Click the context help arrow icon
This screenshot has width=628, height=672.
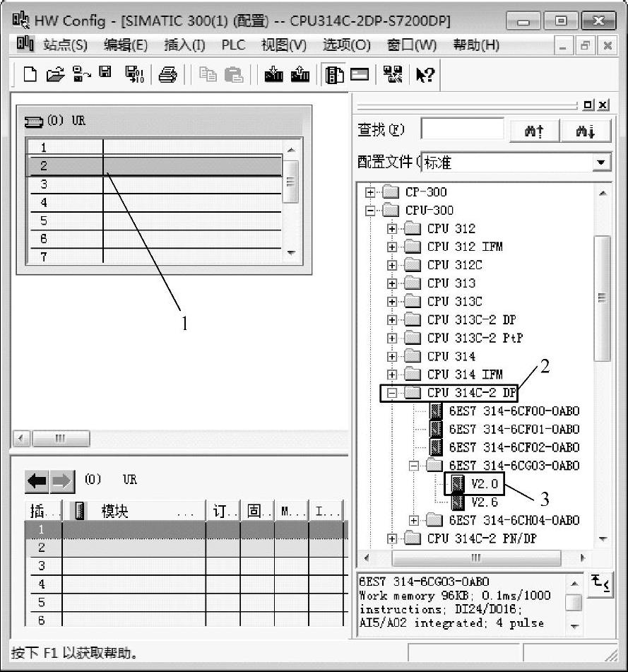click(425, 75)
